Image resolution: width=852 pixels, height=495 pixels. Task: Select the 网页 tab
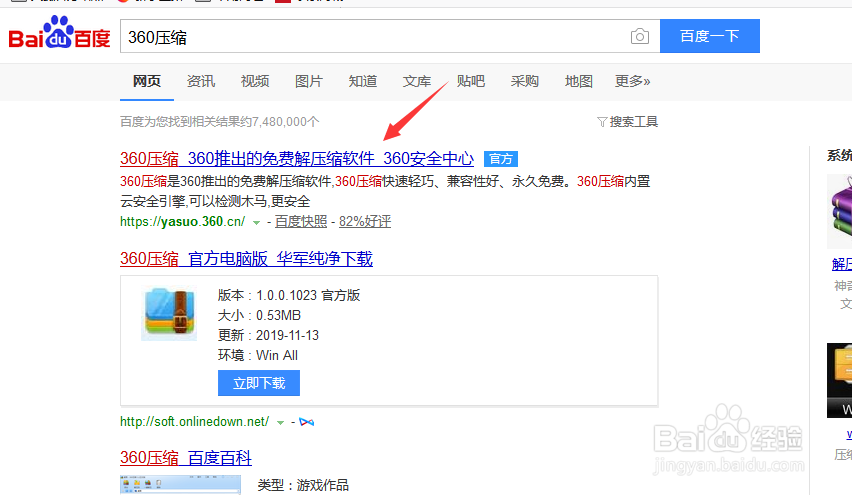click(147, 82)
